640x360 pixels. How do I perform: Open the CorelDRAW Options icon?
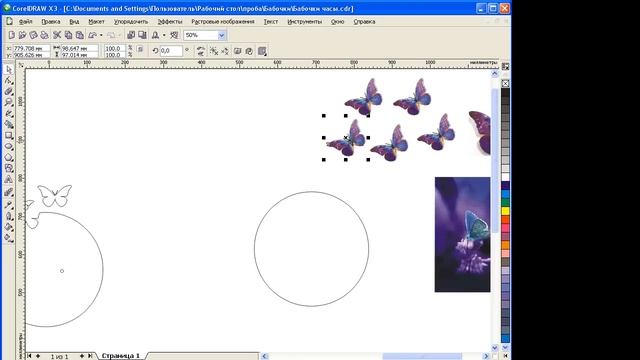click(174, 35)
